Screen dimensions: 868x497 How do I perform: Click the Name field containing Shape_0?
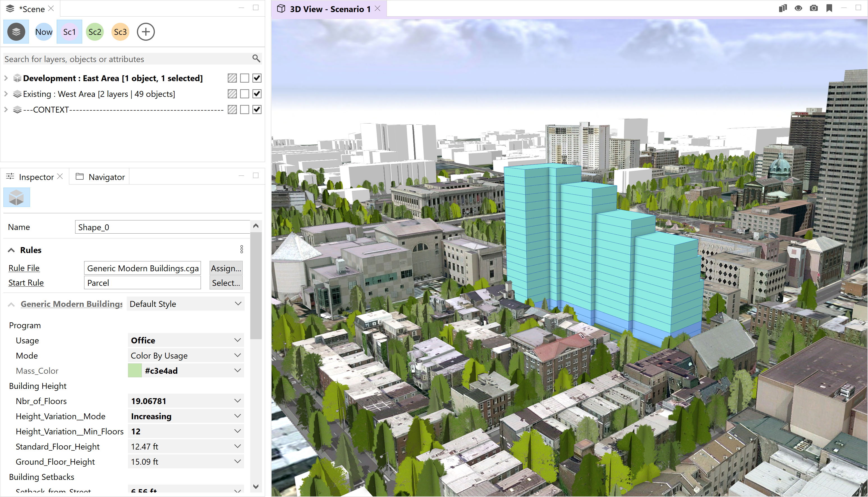click(162, 227)
